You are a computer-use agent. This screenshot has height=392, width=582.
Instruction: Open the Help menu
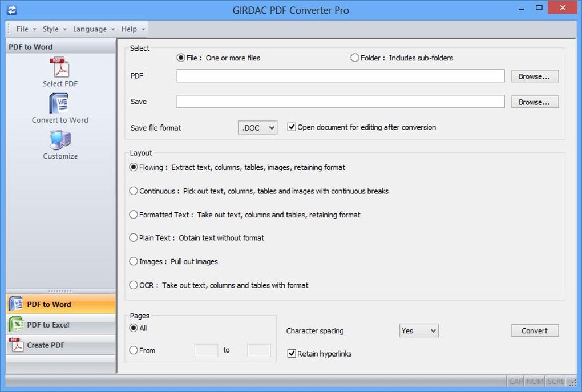click(133, 29)
